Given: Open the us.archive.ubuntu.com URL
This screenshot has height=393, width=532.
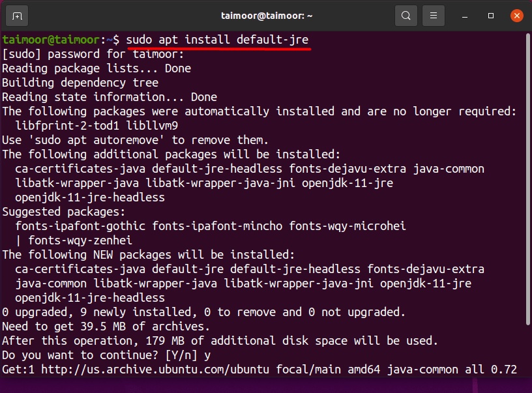Looking at the screenshot, I should [x=155, y=370].
